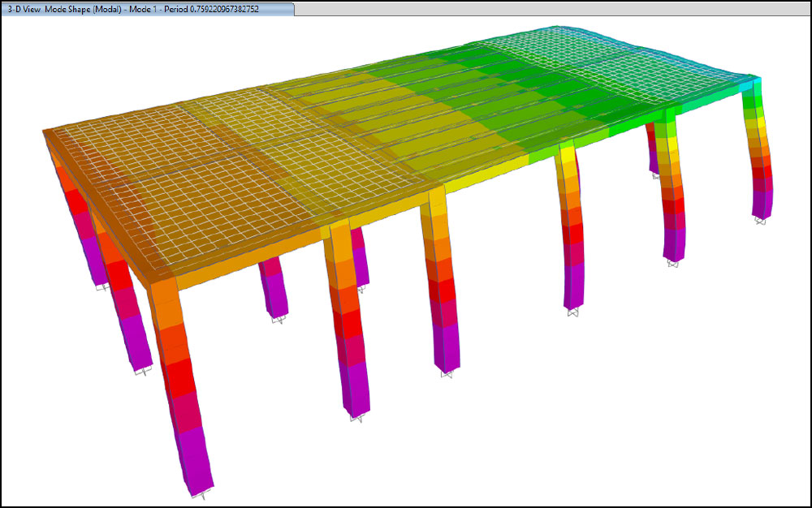Select the short back-row column under the orange slab

[x=272, y=288]
